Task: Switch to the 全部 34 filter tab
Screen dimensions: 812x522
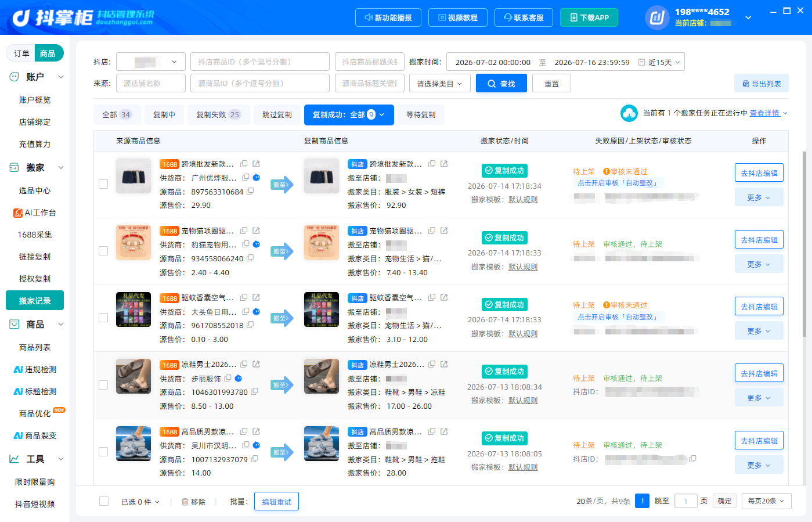Action: click(x=117, y=115)
